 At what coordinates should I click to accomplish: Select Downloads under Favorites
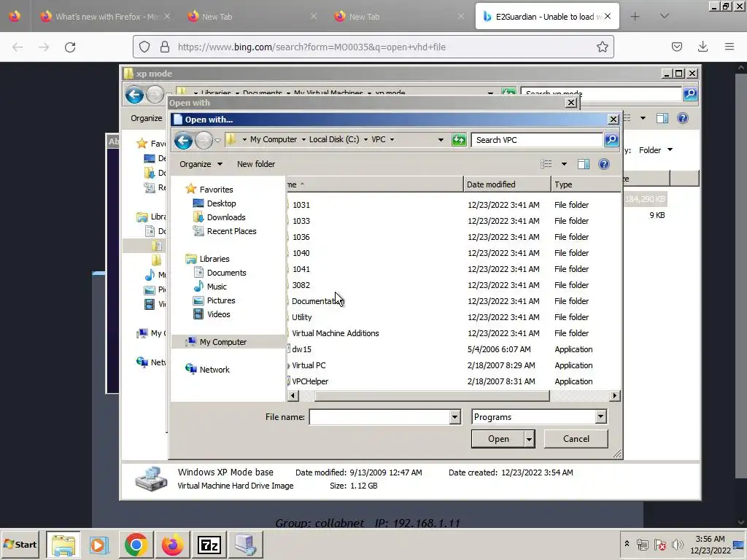coord(226,217)
